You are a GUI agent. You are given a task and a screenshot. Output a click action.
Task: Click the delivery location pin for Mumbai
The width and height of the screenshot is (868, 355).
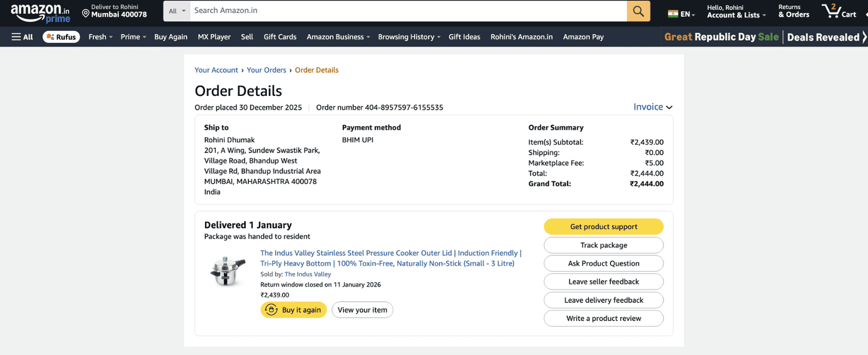click(86, 13)
